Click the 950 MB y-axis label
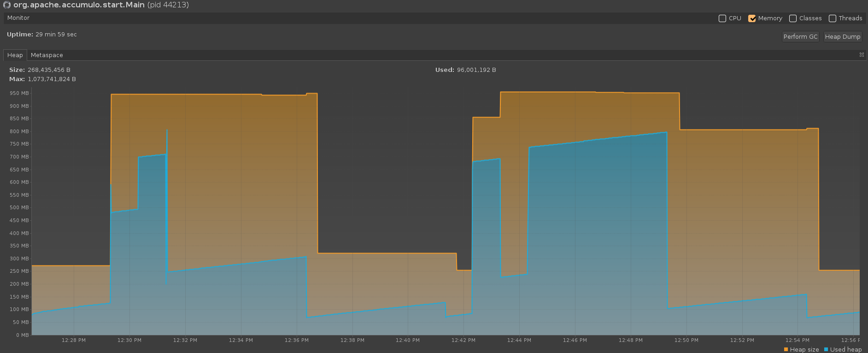The height and width of the screenshot is (353, 868). click(19, 93)
